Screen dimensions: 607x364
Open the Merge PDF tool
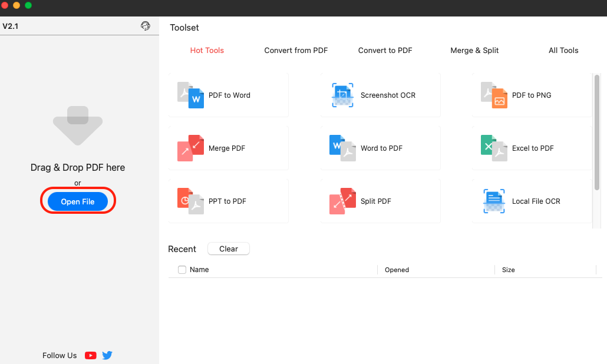tap(227, 148)
